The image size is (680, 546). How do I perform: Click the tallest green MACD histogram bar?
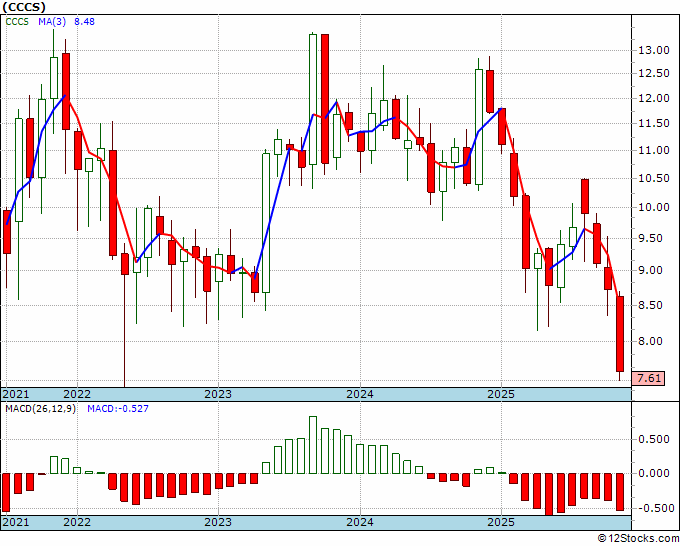point(313,445)
